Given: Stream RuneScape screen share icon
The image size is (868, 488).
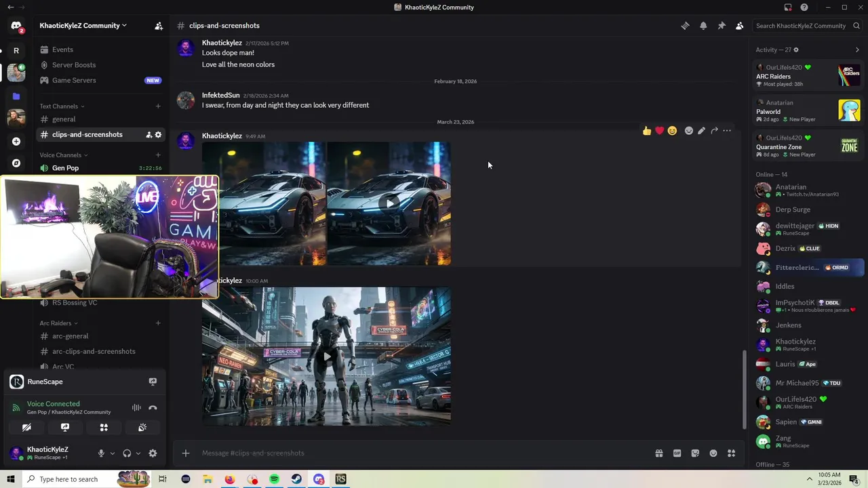Looking at the screenshot, I should 153,382.
